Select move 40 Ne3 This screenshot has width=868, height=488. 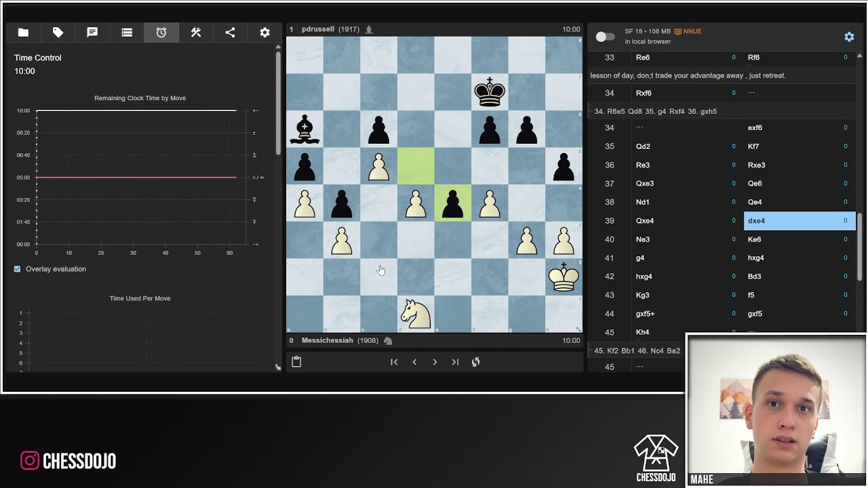(x=687, y=239)
